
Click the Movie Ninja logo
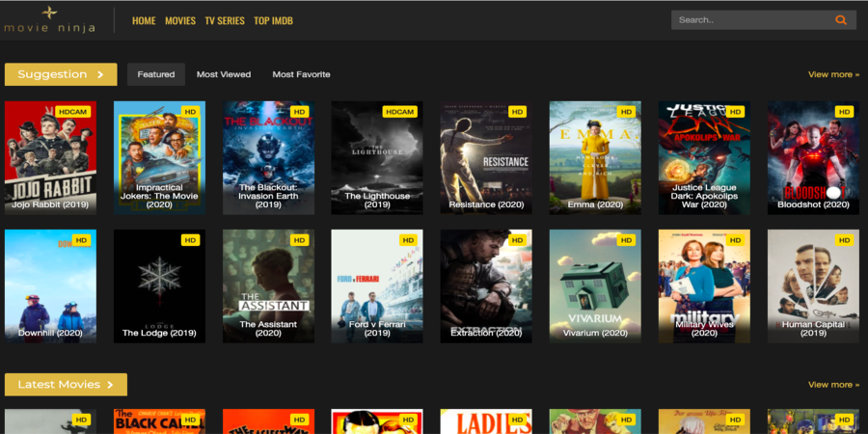pyautogui.click(x=50, y=19)
